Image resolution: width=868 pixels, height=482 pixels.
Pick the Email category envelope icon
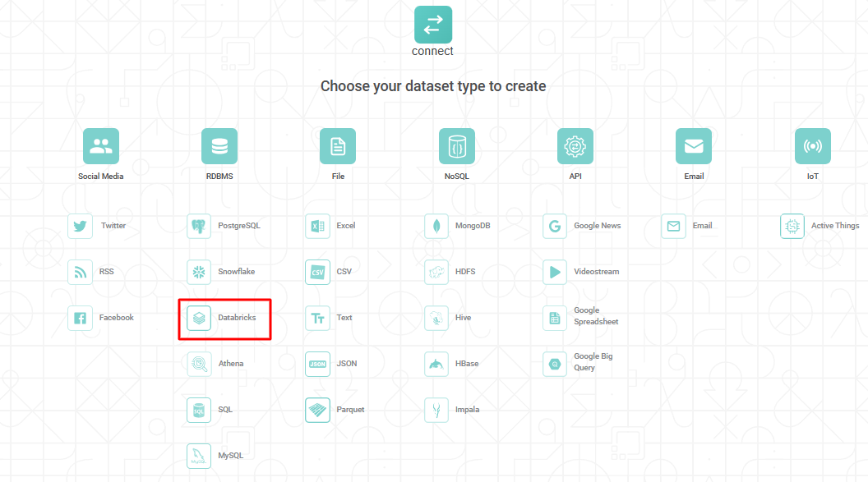click(693, 146)
